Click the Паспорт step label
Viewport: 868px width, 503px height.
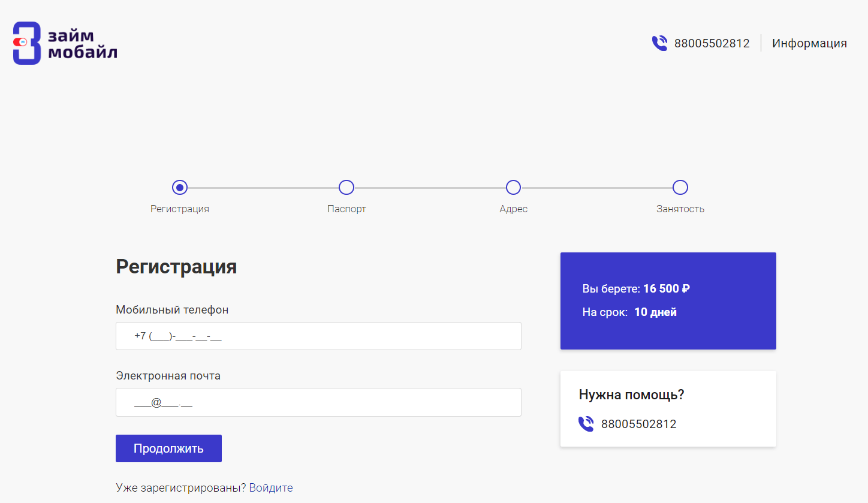pos(346,209)
